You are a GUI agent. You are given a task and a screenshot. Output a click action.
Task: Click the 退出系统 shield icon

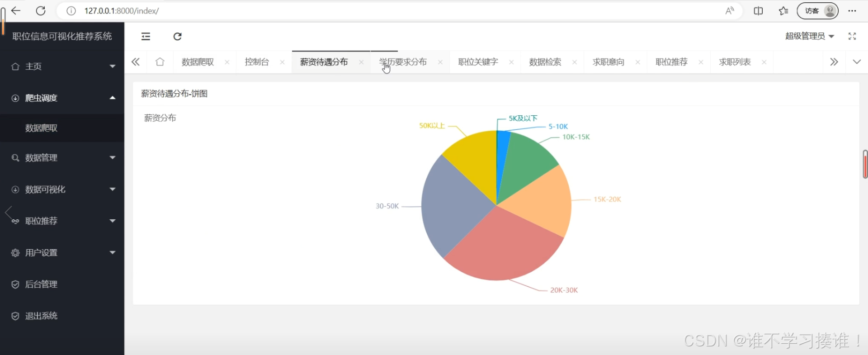click(x=15, y=316)
